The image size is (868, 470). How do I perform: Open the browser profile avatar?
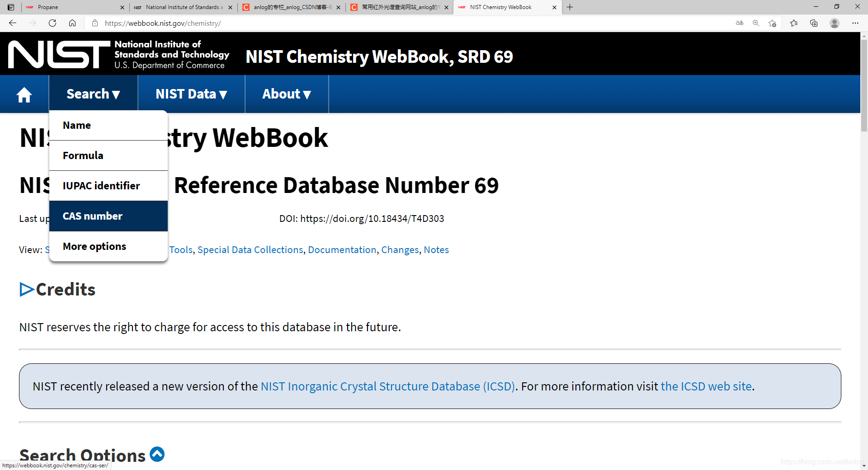(835, 23)
